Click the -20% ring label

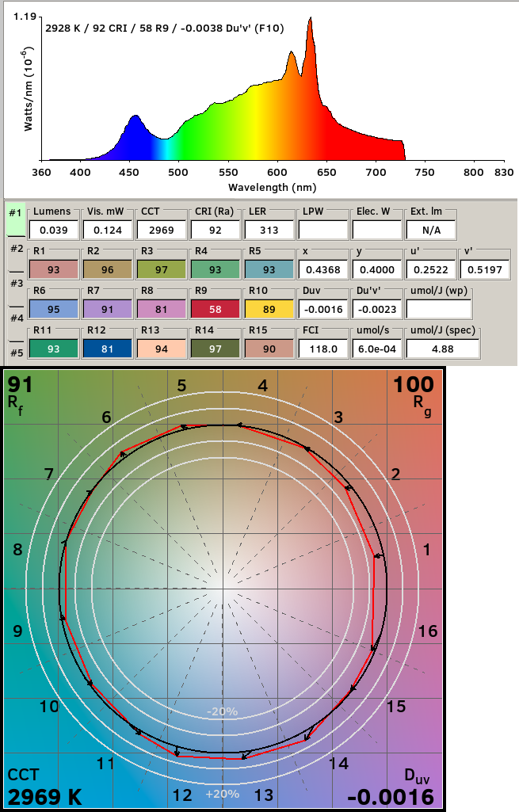pyautogui.click(x=222, y=711)
